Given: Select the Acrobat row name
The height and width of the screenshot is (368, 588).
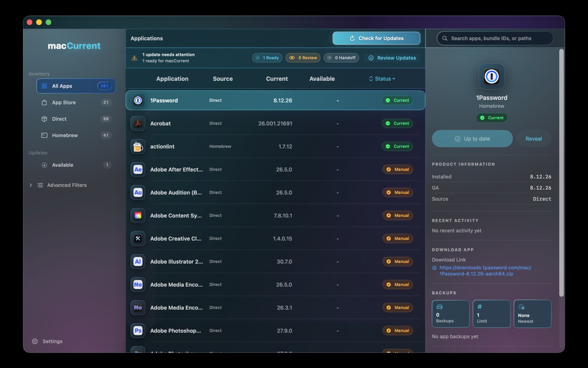Looking at the screenshot, I should coord(160,124).
